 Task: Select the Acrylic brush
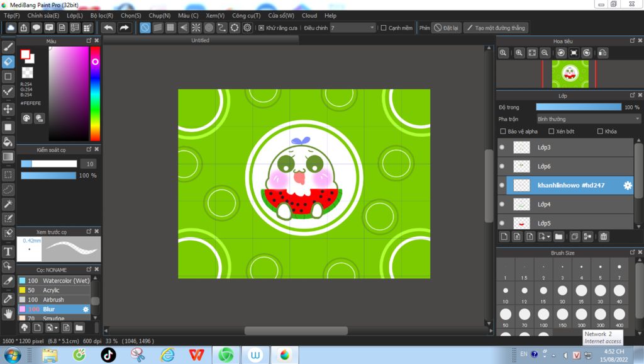[x=54, y=290]
